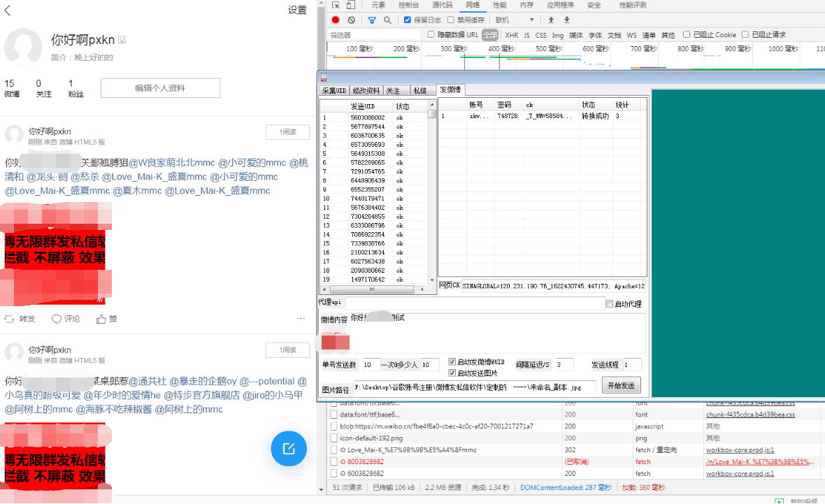Viewport: 825px width, 504px height.
Task: Click the 1阅读 count on the first post
Action: click(x=288, y=132)
